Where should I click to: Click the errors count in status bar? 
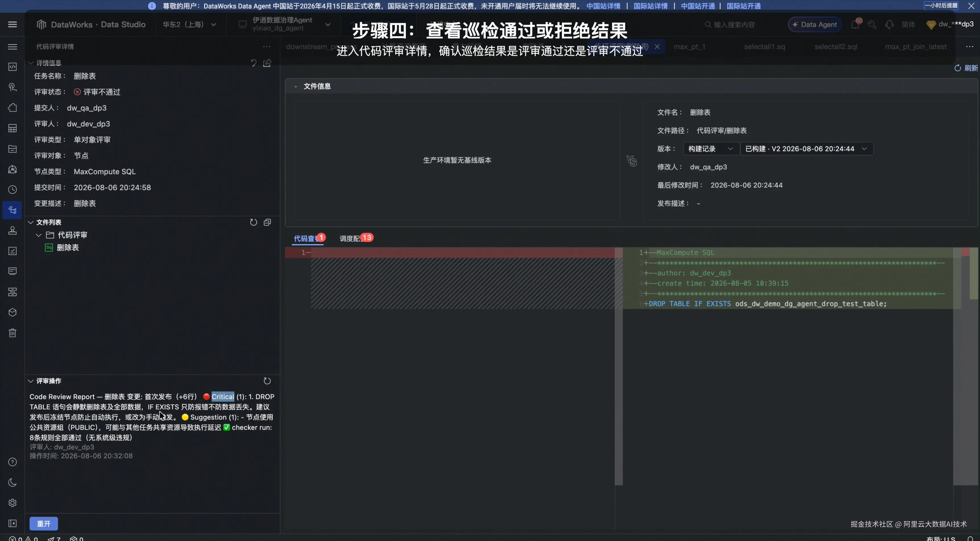(16, 538)
